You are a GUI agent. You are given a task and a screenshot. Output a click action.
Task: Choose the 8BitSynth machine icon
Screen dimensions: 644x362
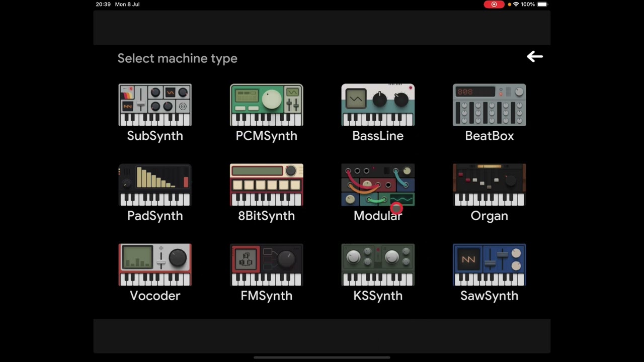click(267, 185)
